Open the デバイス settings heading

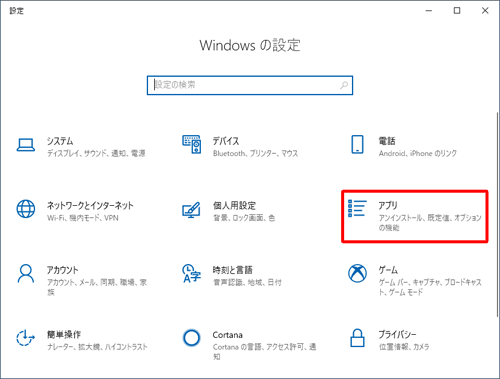tap(226, 141)
